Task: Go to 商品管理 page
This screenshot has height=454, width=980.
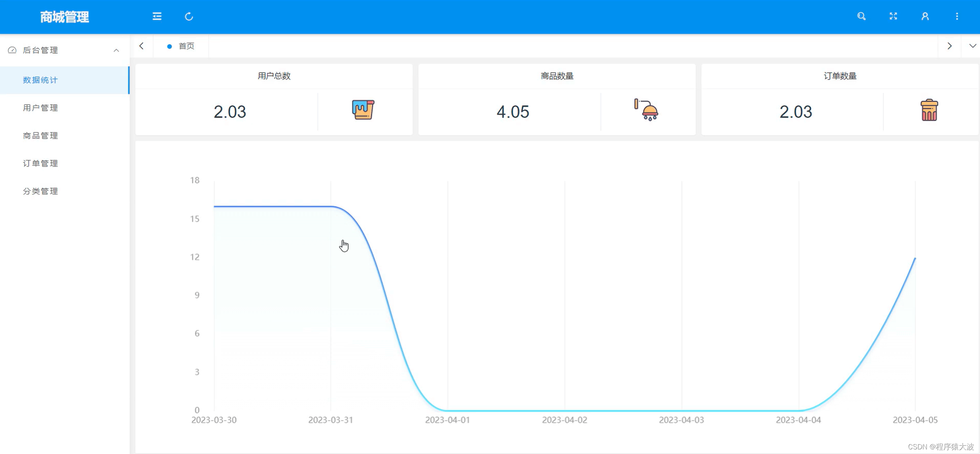Action: [40, 135]
